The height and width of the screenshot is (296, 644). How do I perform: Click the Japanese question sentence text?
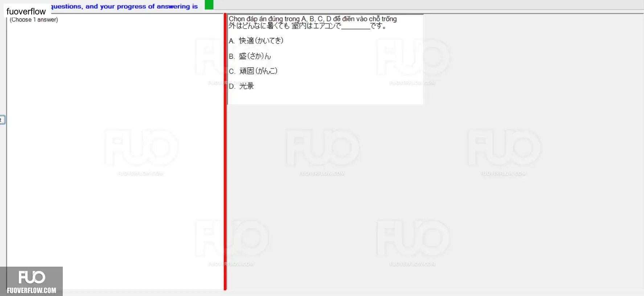(x=308, y=26)
